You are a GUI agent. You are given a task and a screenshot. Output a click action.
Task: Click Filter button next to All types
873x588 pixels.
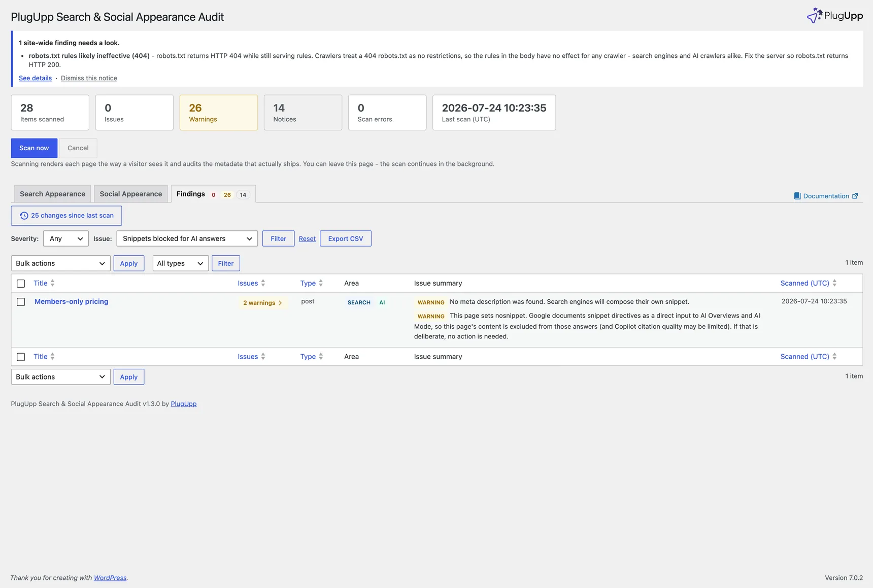[226, 263]
